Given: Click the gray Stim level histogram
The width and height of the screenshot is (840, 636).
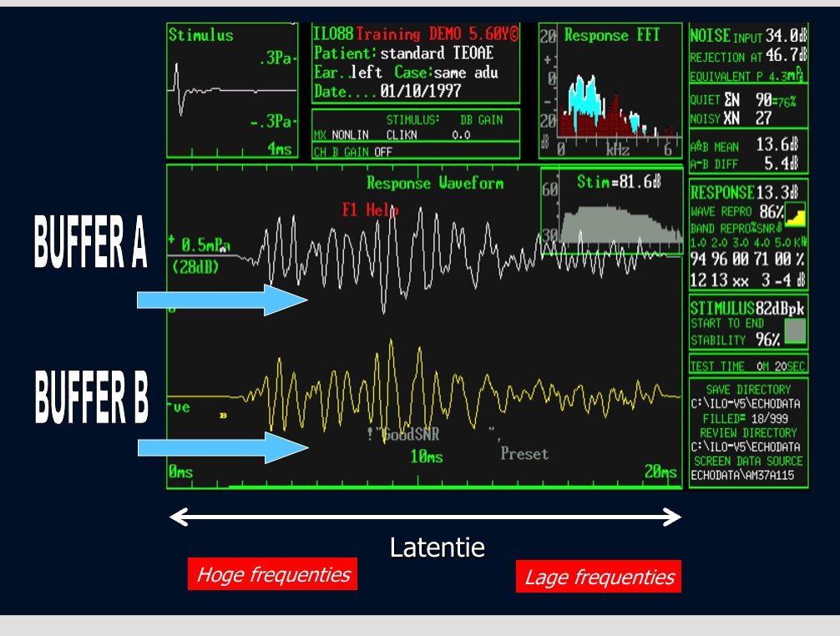Looking at the screenshot, I should coord(620,225).
